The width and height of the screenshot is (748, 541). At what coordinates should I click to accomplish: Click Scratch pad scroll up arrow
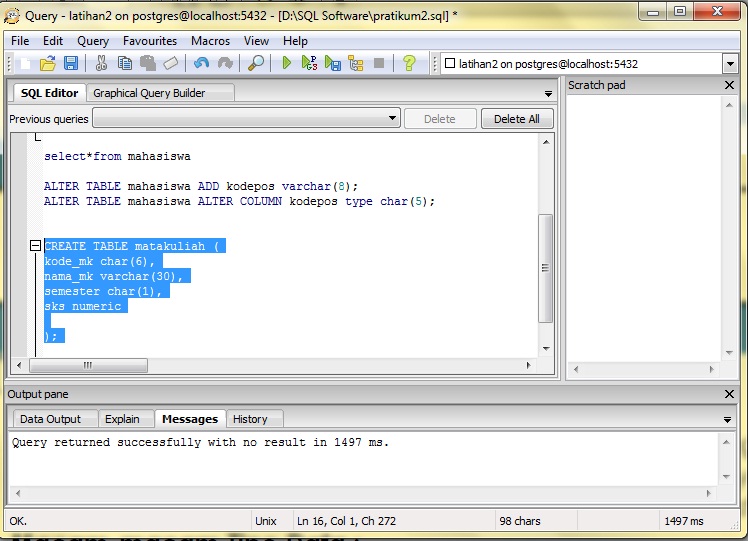tap(729, 105)
